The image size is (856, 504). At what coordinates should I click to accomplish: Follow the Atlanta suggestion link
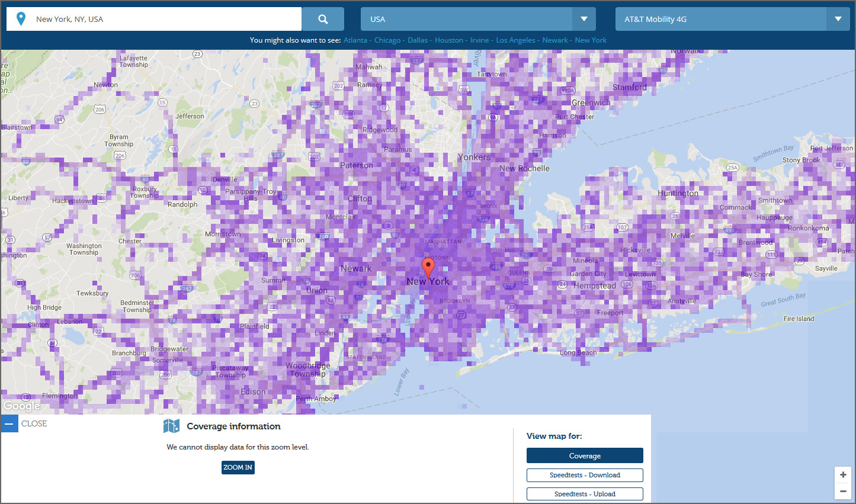click(355, 40)
